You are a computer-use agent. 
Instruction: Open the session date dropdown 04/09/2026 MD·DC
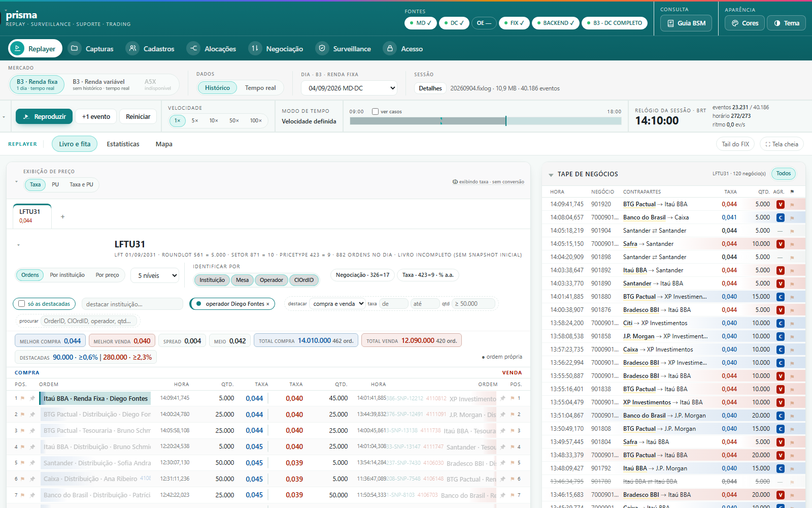tap(349, 88)
